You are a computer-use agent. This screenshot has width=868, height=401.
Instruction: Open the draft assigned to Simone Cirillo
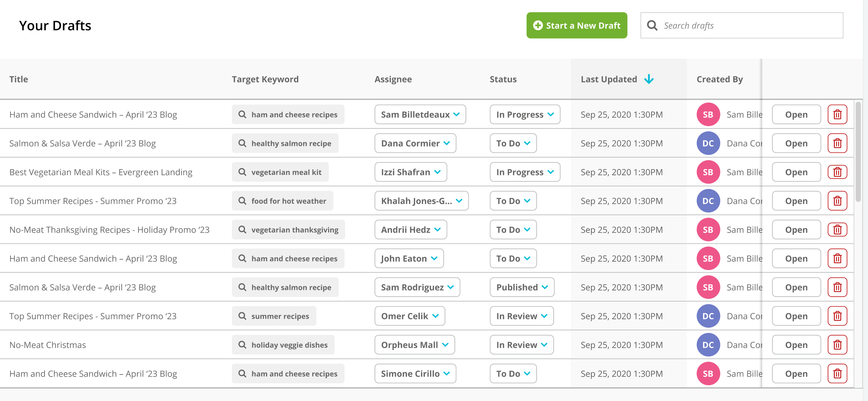click(x=796, y=374)
